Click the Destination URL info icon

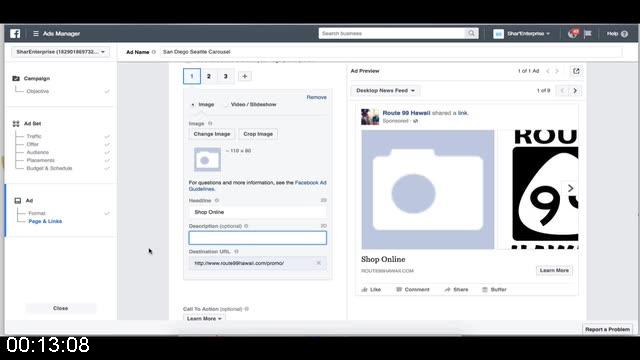click(x=236, y=252)
